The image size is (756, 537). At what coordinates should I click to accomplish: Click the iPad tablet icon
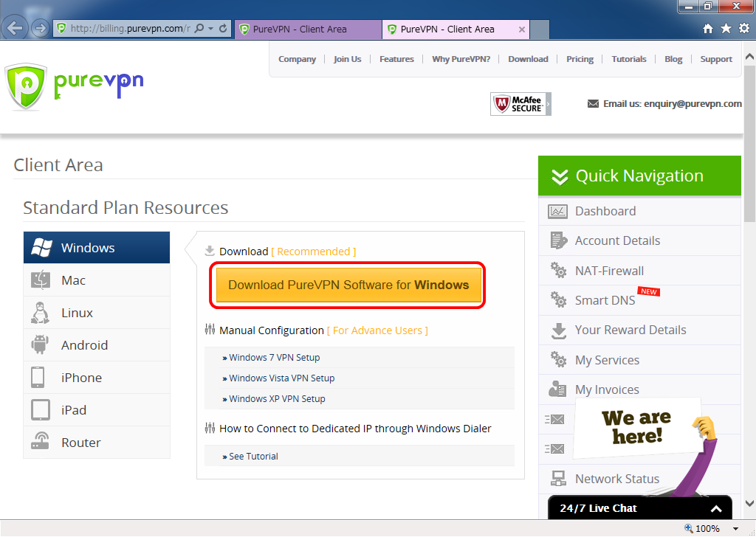coord(40,410)
